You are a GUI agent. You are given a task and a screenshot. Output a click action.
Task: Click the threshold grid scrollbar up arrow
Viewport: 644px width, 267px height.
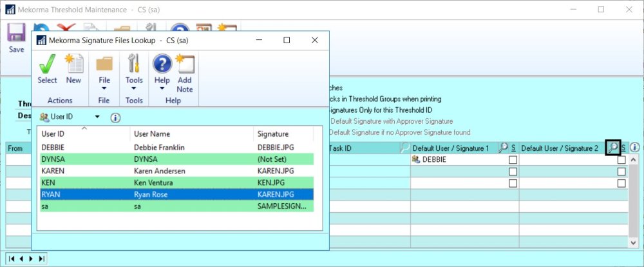click(634, 160)
